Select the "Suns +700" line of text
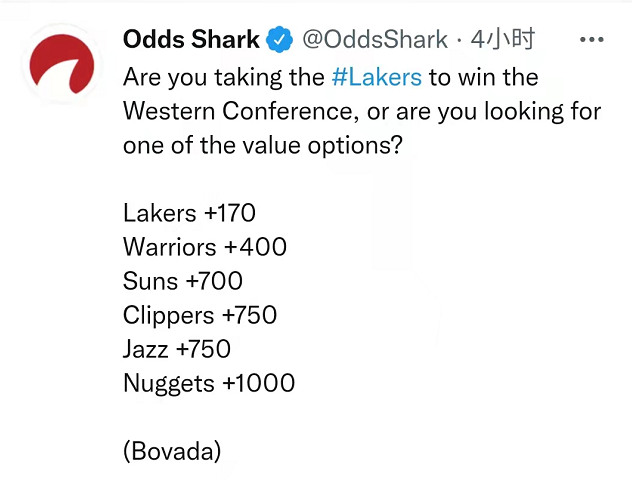The height and width of the screenshot is (488, 632). (x=183, y=281)
